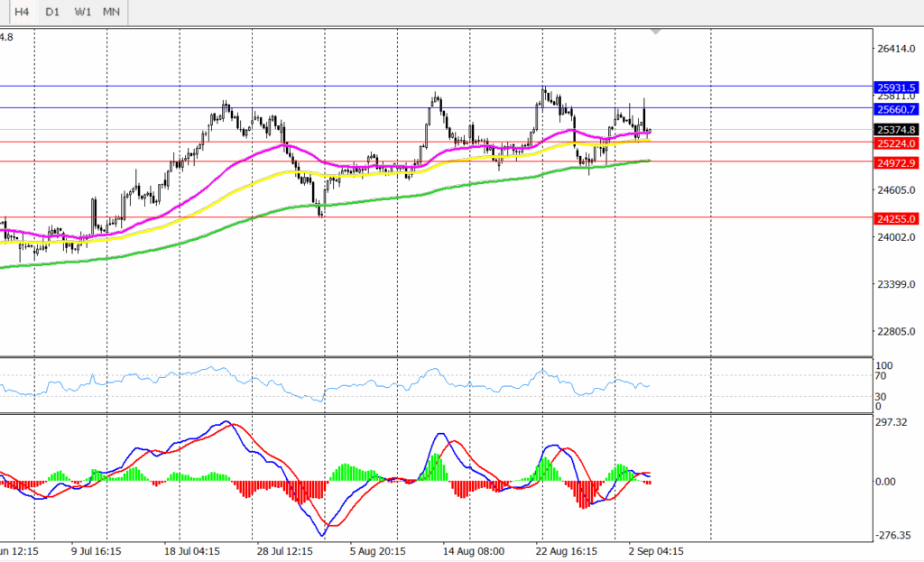
Task: Click the red 24255.0 support level label
Action: click(896, 218)
